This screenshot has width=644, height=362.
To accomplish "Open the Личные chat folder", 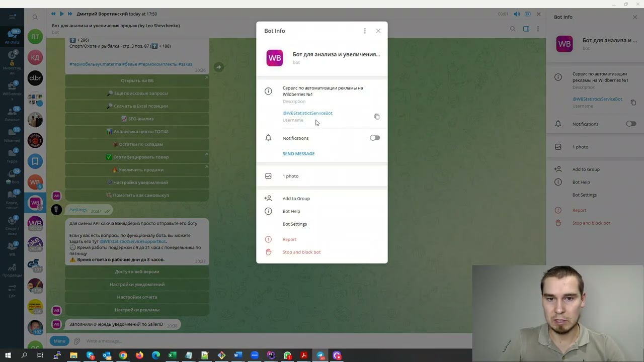I will point(12,115).
